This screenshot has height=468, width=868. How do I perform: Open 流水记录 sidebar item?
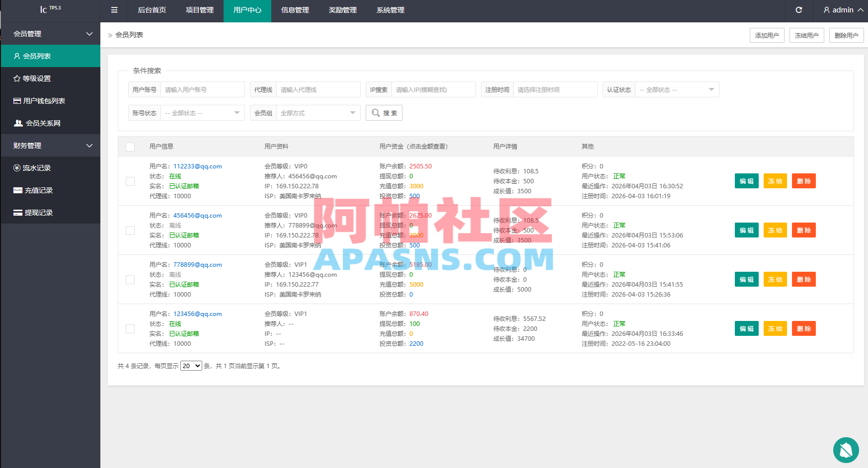pyautogui.click(x=50, y=168)
